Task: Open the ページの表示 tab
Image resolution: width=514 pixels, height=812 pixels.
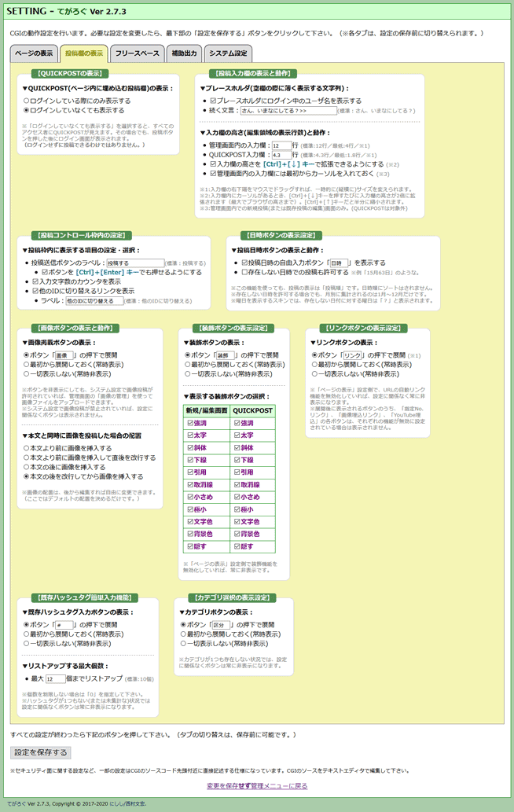Action: tap(34, 53)
